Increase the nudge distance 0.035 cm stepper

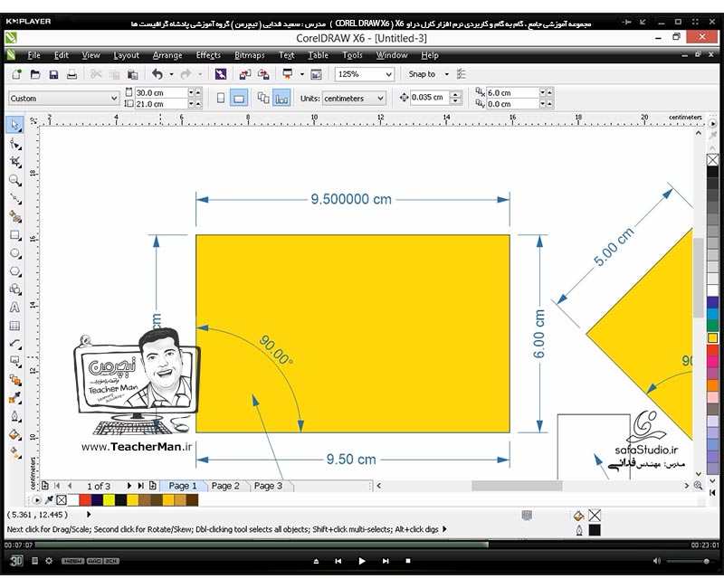(x=456, y=94)
